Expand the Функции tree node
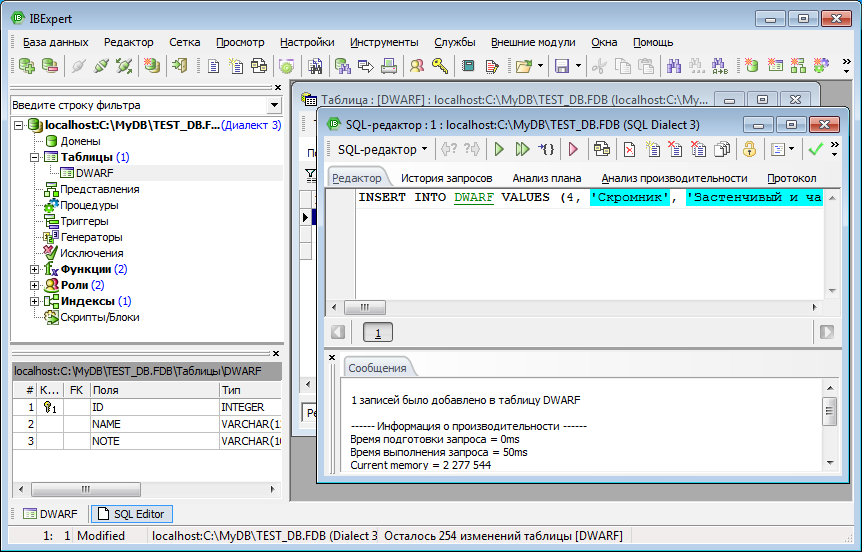Image resolution: width=862 pixels, height=552 pixels. pos(35,269)
